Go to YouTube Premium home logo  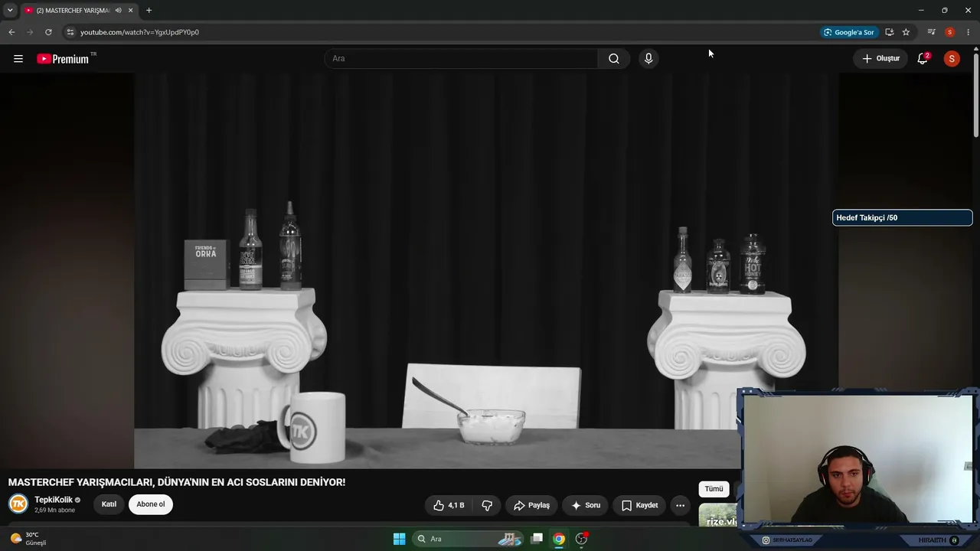63,59
